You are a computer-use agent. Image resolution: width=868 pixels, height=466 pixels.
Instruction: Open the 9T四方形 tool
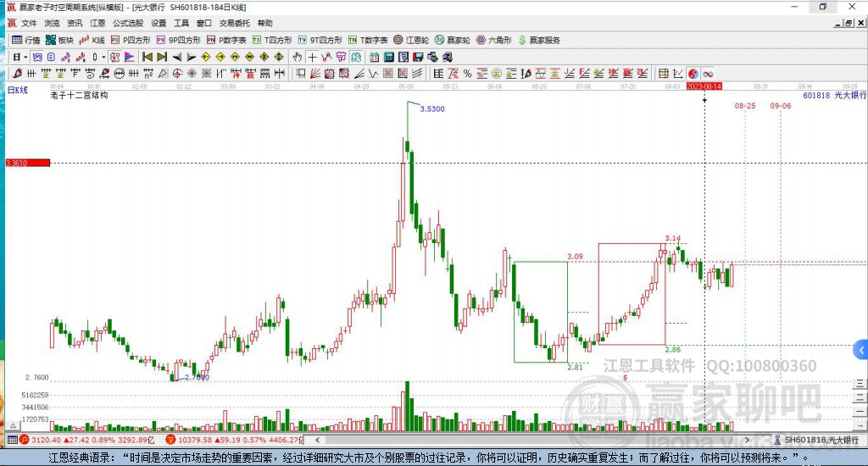(320, 40)
